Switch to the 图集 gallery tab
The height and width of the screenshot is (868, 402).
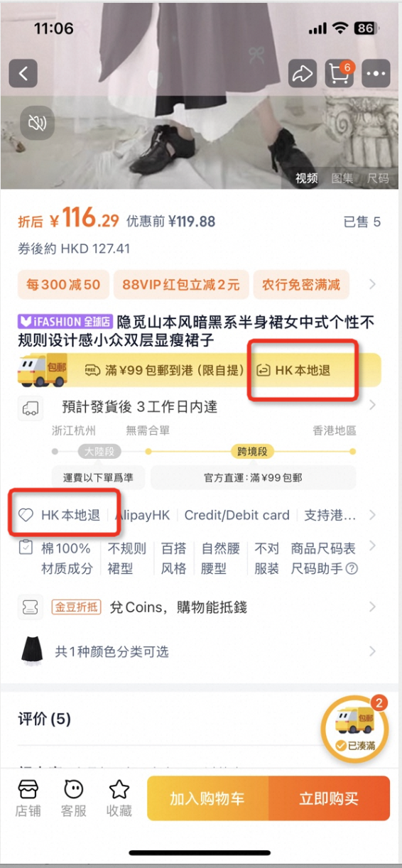click(342, 178)
